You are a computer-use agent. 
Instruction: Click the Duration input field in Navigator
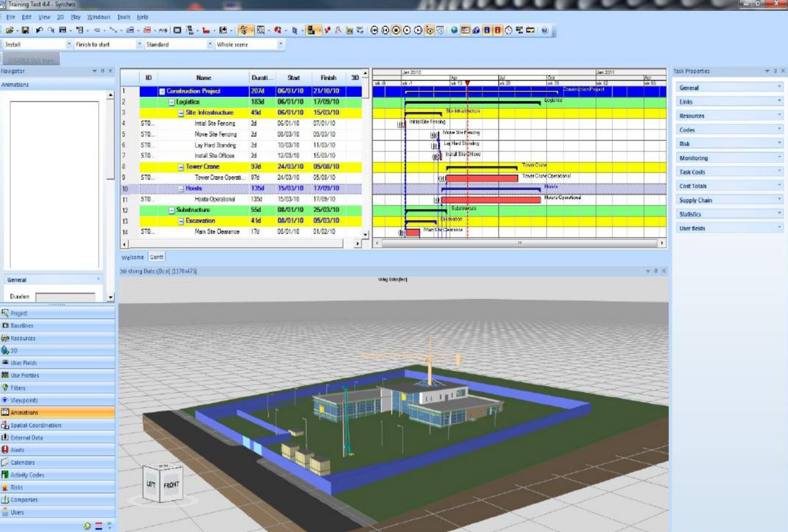(65, 297)
